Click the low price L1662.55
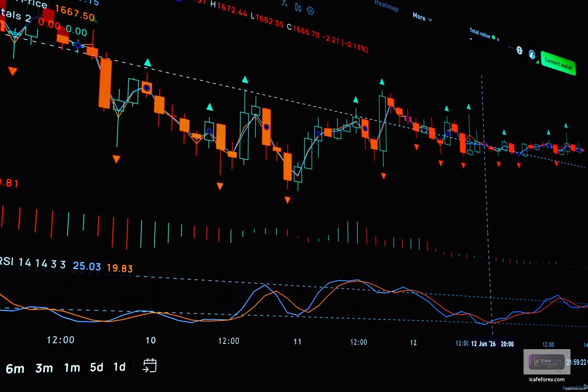This screenshot has width=588, height=392. point(267,20)
